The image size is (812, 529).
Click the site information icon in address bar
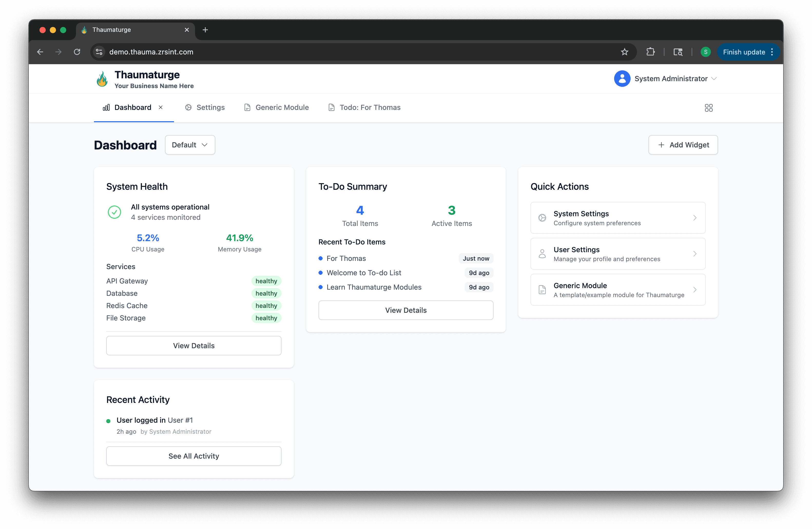tap(99, 52)
